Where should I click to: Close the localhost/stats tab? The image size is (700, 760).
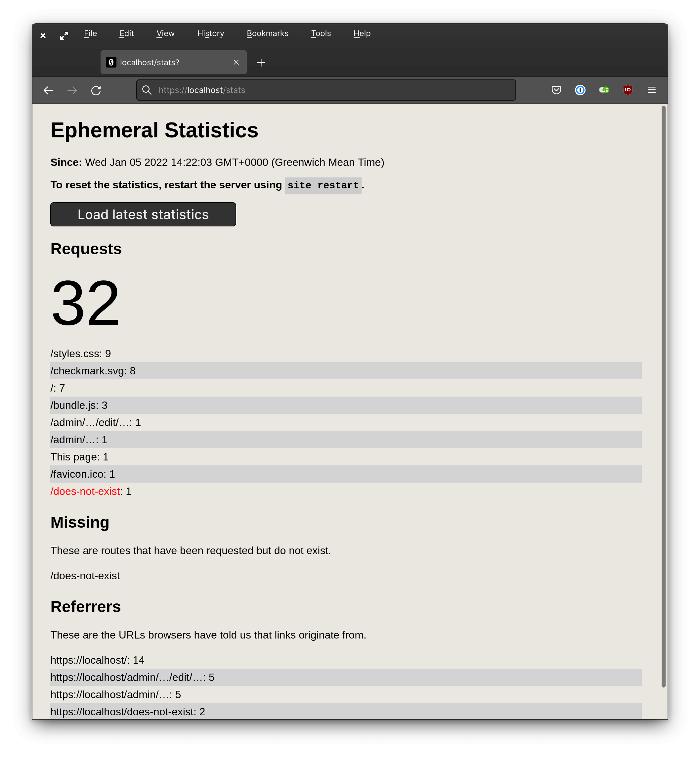pyautogui.click(x=236, y=62)
